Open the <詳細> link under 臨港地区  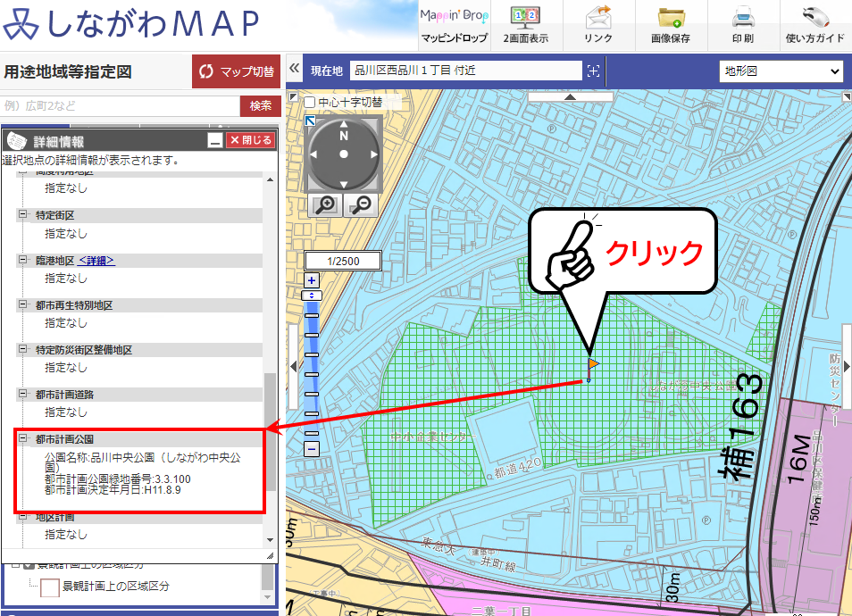[x=96, y=260]
